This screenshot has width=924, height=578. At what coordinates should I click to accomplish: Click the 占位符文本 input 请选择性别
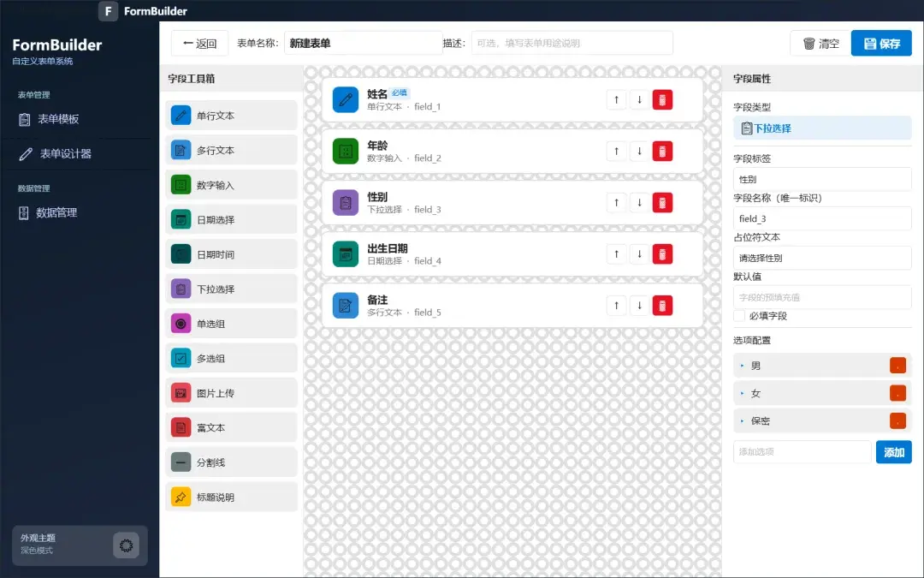tap(822, 258)
